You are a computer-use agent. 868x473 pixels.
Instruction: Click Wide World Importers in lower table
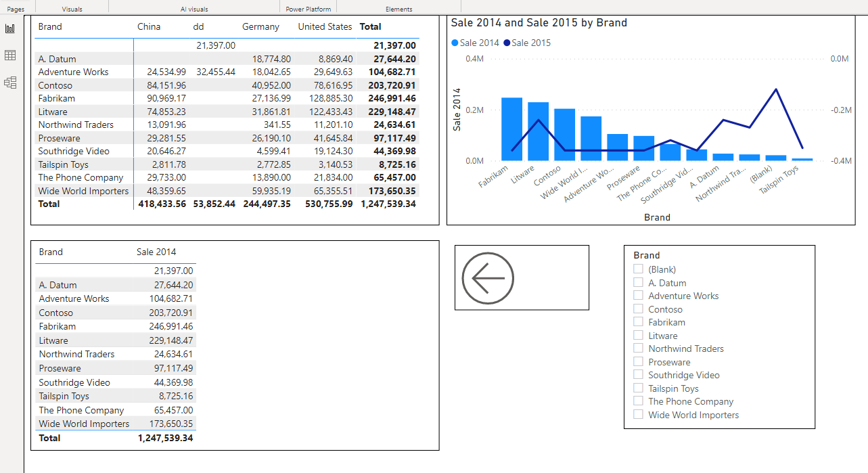click(84, 424)
